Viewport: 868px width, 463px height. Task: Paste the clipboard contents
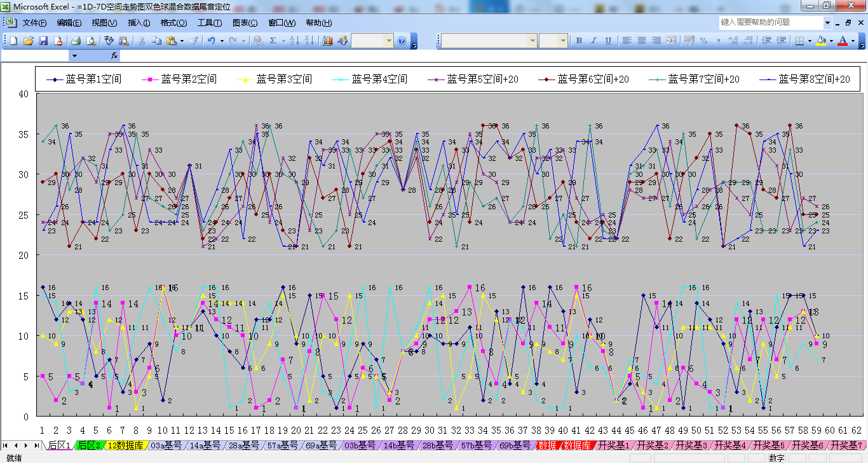pyautogui.click(x=171, y=41)
